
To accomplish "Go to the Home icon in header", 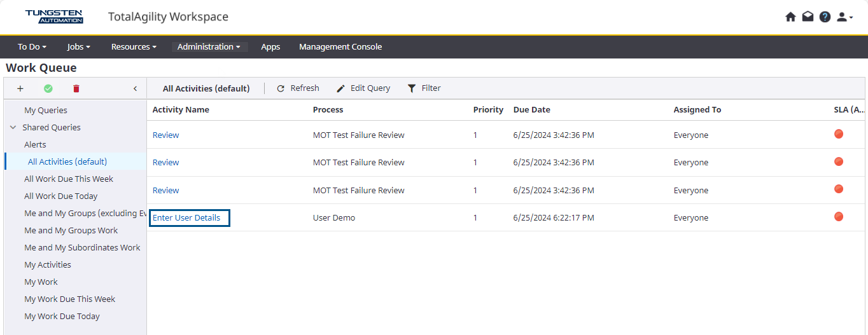I will [790, 17].
